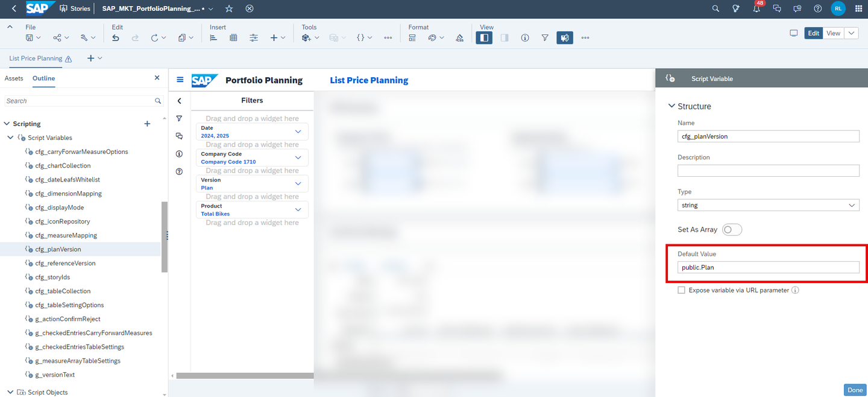Click the Done button
868x397 pixels.
click(x=855, y=390)
